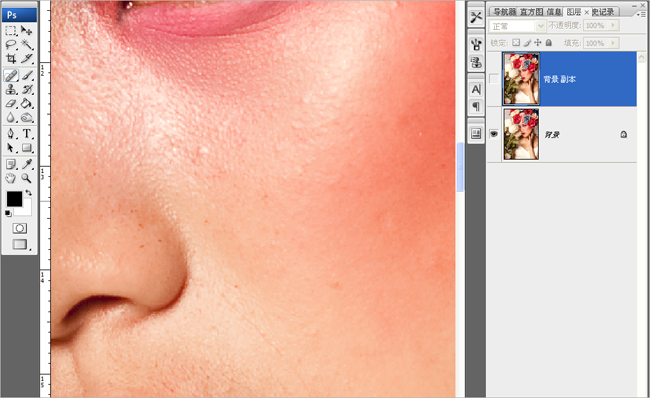Image resolution: width=650 pixels, height=398 pixels.
Task: Select the Crop tool
Action: pyautogui.click(x=11, y=58)
